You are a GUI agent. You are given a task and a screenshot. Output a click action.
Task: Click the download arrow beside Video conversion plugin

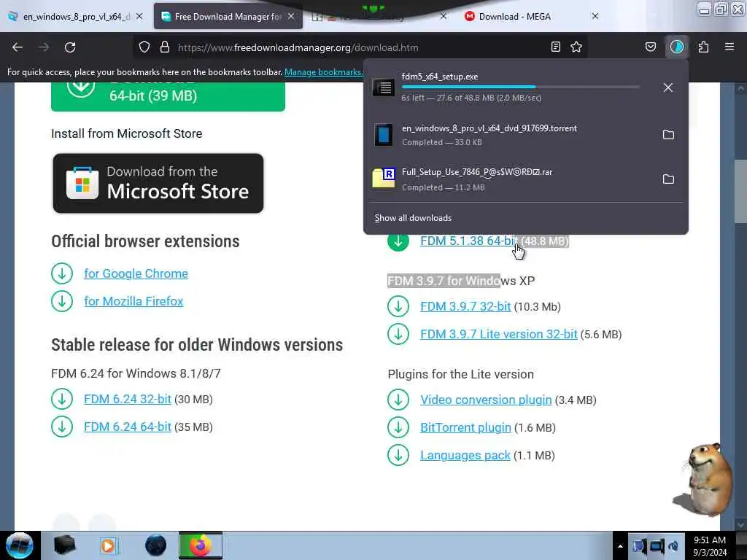coord(398,400)
